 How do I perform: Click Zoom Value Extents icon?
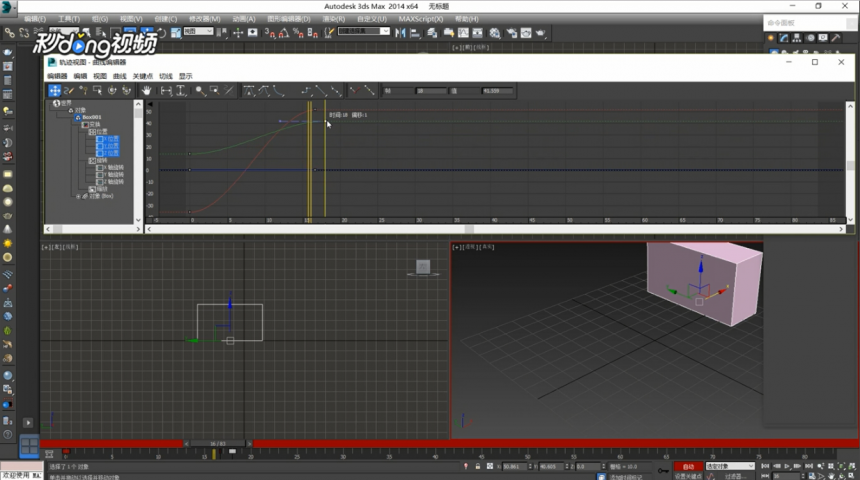(x=180, y=91)
